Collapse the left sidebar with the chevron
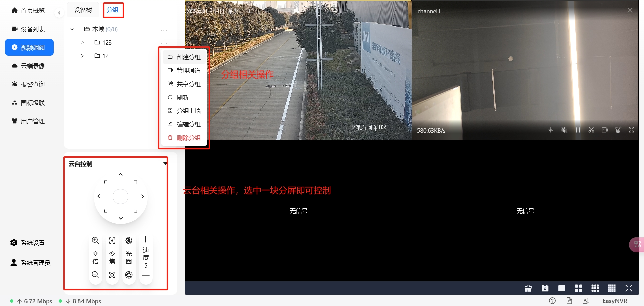The height and width of the screenshot is (306, 644). [x=59, y=13]
